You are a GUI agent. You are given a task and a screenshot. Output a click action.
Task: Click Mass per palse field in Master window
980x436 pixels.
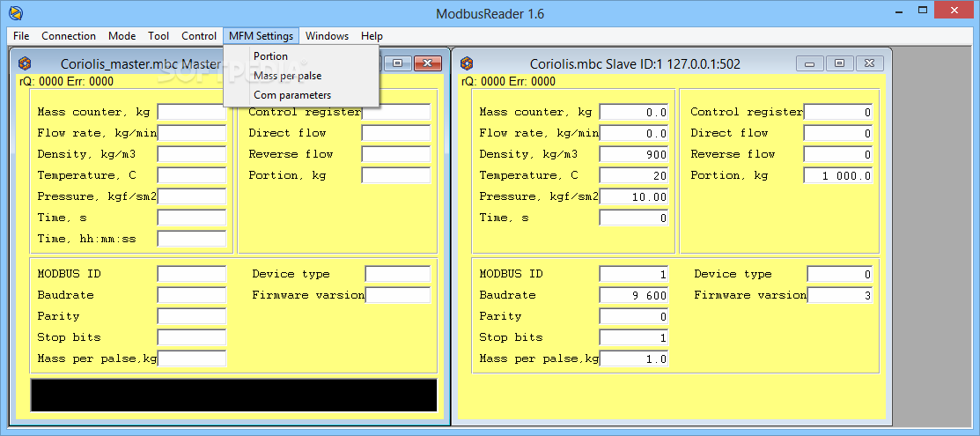click(192, 358)
